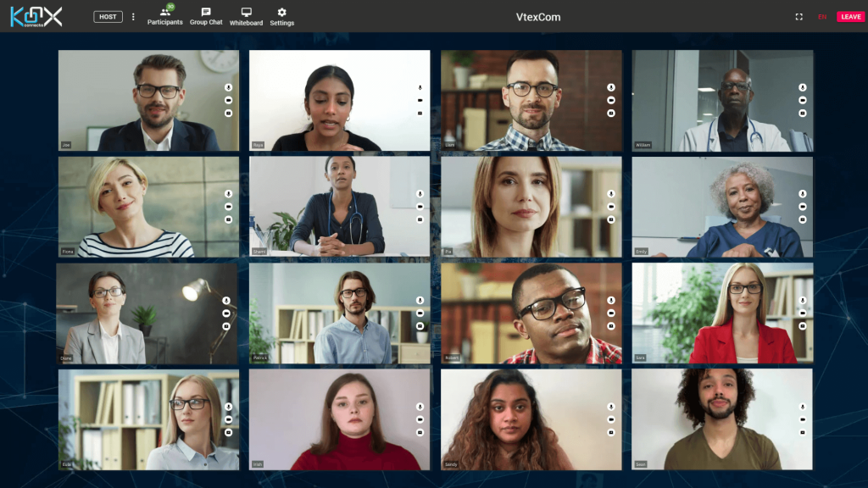Open the EN language selector

[822, 17]
